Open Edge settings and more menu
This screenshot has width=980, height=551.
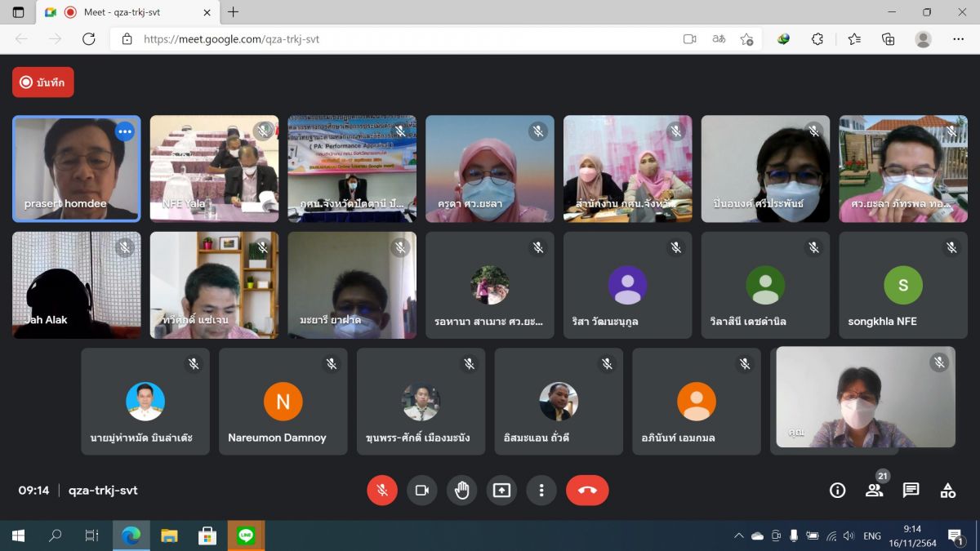[x=958, y=39]
